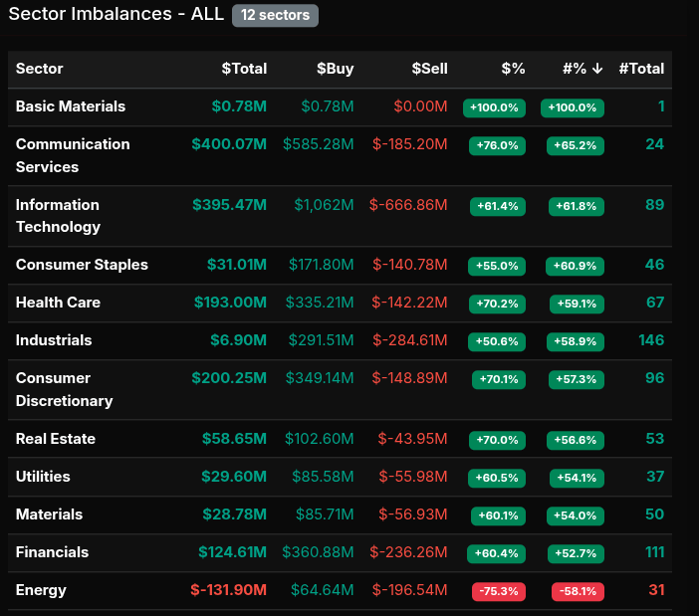699x616 pixels.
Task: Open the Communication Services sector
Action: (73, 155)
